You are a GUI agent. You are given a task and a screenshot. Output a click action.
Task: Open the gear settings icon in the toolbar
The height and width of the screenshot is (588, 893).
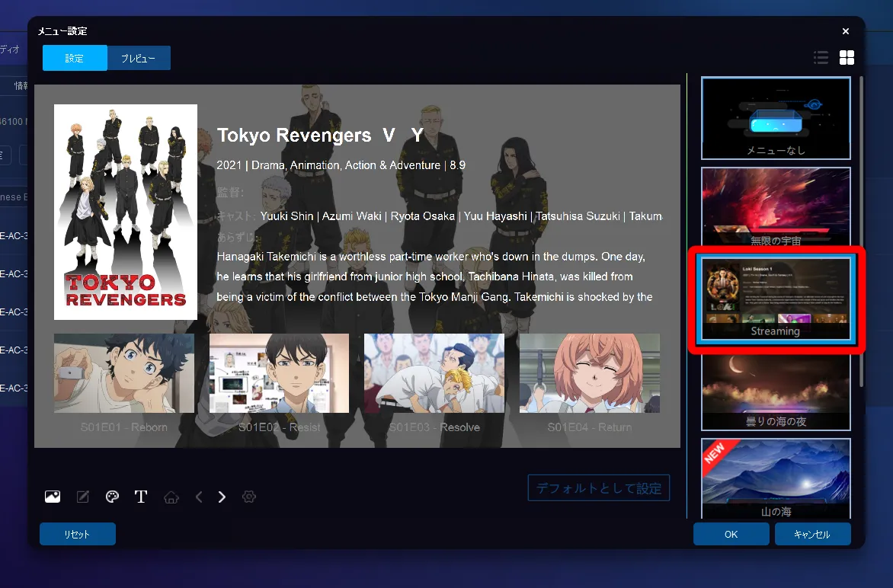point(249,497)
